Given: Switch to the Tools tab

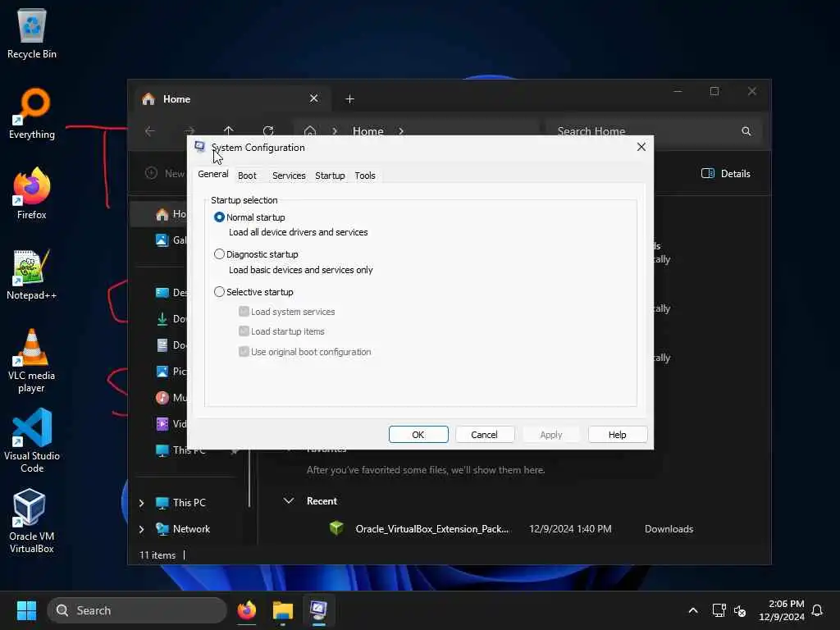Looking at the screenshot, I should pyautogui.click(x=365, y=176).
